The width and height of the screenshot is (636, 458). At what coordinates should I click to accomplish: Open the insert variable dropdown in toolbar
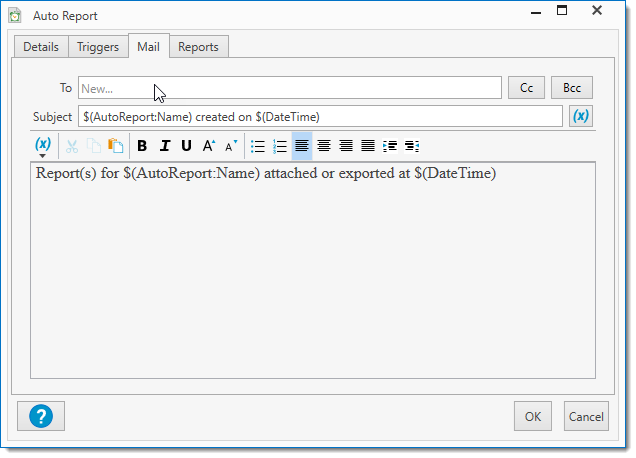click(x=42, y=147)
